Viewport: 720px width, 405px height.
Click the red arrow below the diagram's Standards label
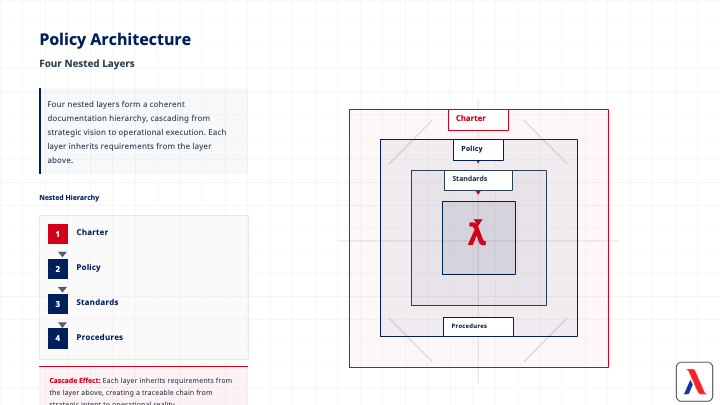(478, 192)
